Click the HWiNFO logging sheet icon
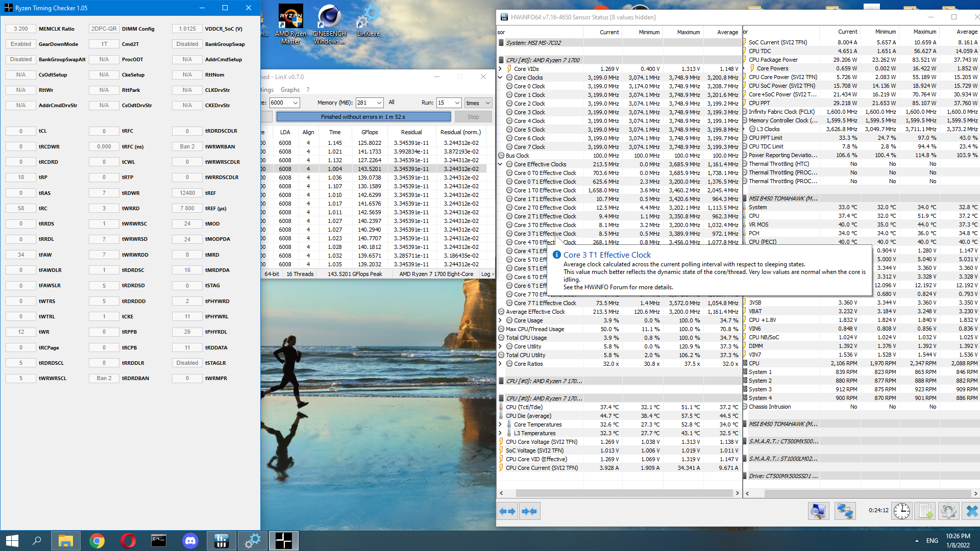The height and width of the screenshot is (551, 980). coord(925,511)
